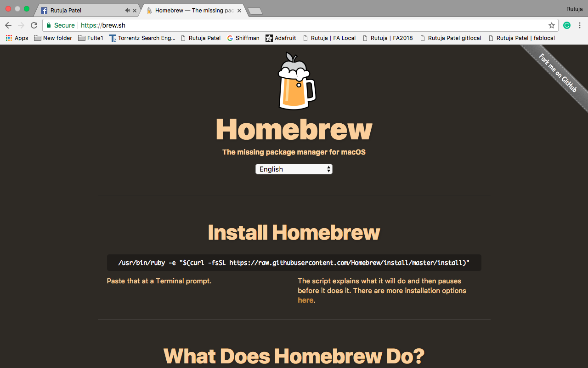Reload the brew.sh page
588x368 pixels.
pos(34,25)
